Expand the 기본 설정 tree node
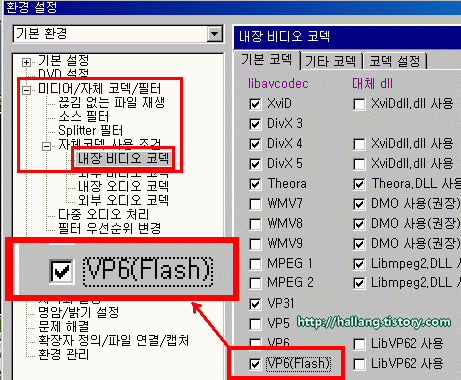 (26, 62)
